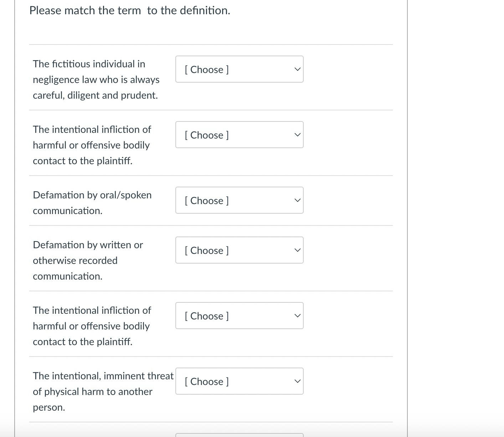Image resolution: width=504 pixels, height=437 pixels.
Task: Open the dropdown for the bodily contact row following written defamation
Action: [x=239, y=316]
